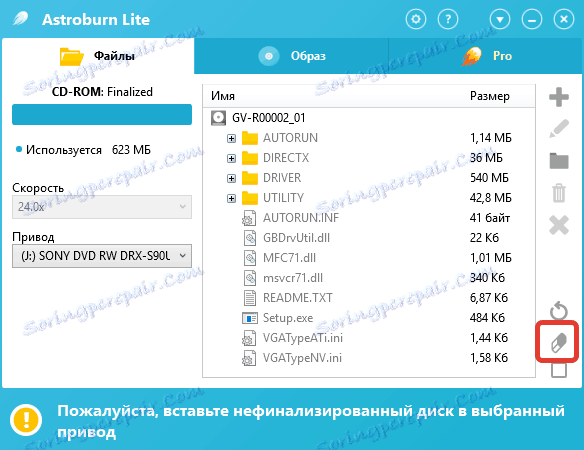Screen dimensions: 584x450
Task: Select the README.TXT file name
Action: (x=297, y=298)
